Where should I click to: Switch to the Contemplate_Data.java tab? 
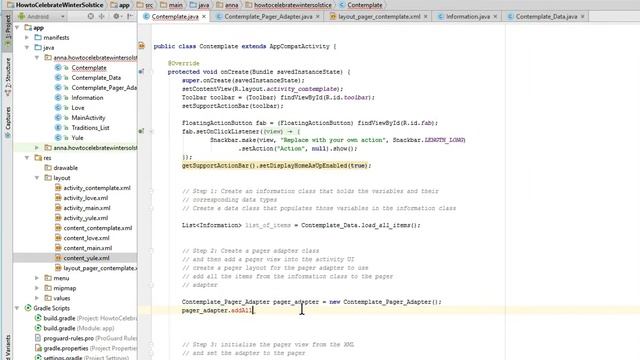(x=546, y=17)
